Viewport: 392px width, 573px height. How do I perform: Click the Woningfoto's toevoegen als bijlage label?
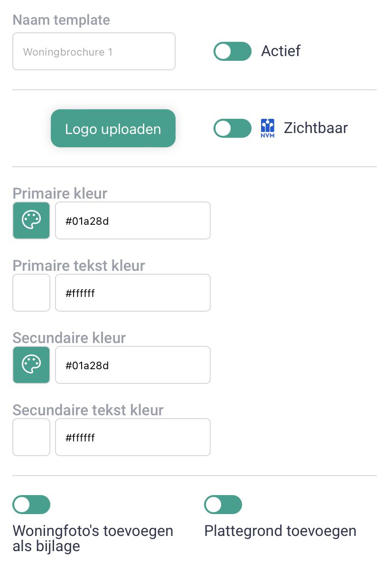point(93,538)
